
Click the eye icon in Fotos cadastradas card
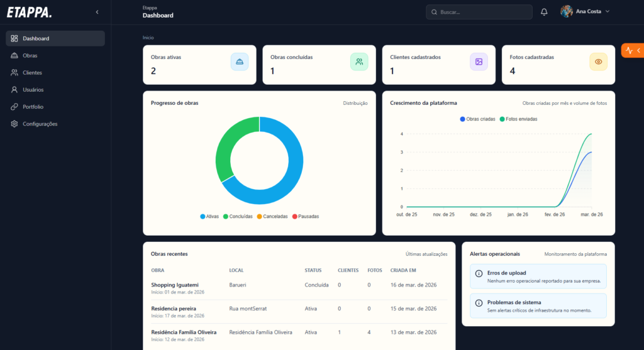598,62
